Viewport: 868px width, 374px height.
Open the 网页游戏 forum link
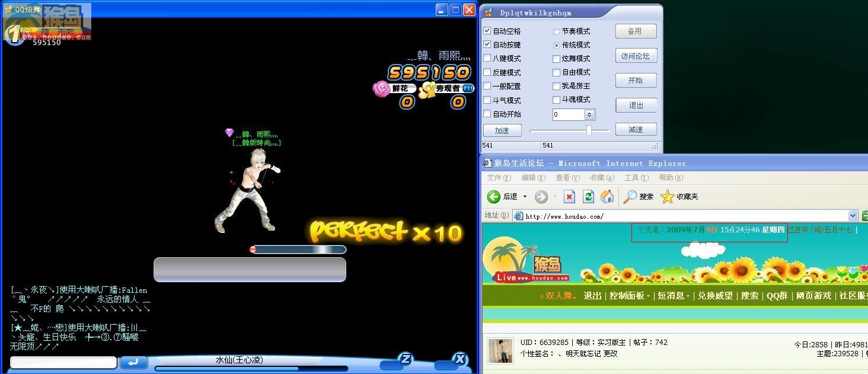coord(813,296)
